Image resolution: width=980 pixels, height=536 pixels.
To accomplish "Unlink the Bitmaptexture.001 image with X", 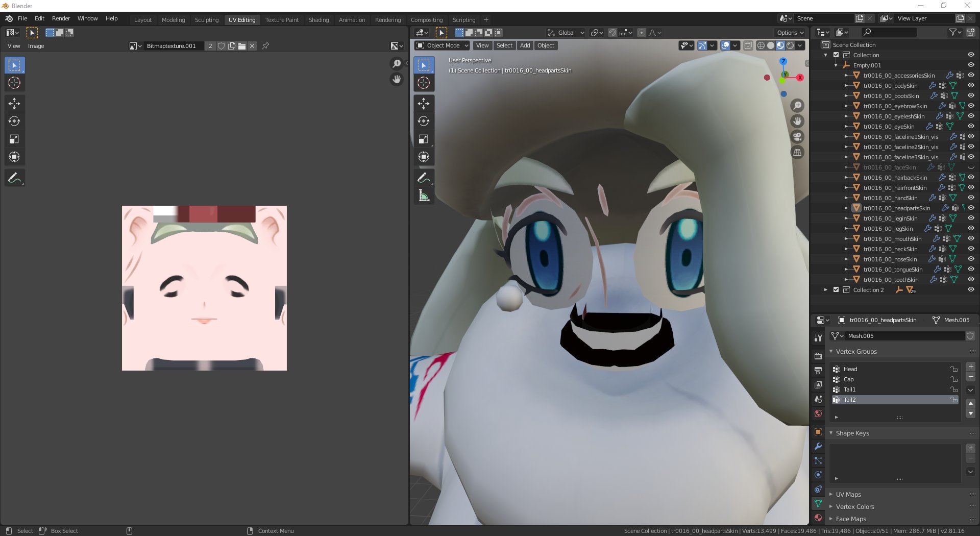I will (x=252, y=46).
